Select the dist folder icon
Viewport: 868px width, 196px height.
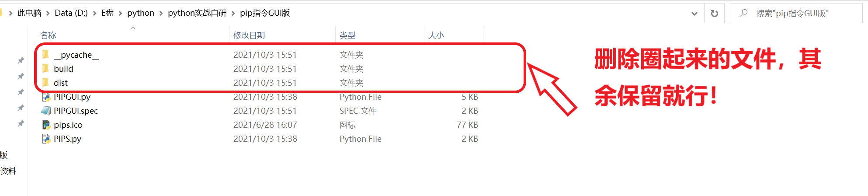[x=46, y=83]
